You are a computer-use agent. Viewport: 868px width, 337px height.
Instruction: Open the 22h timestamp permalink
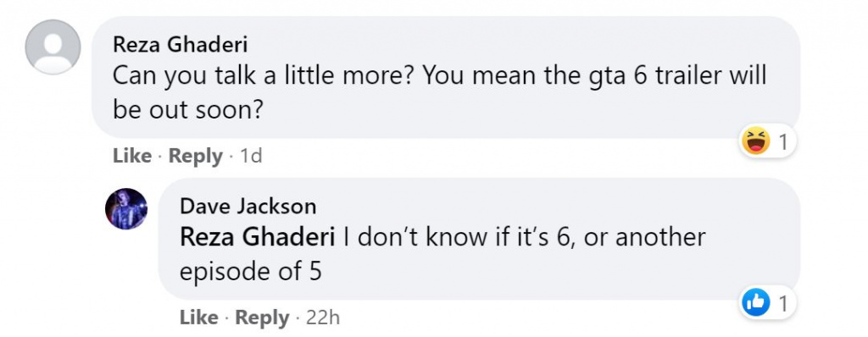click(323, 318)
